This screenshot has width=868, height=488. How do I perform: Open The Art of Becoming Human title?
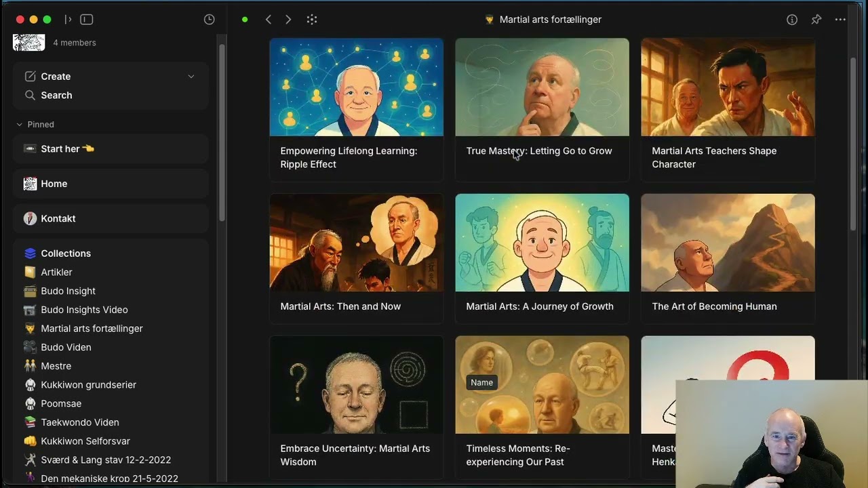(x=714, y=306)
